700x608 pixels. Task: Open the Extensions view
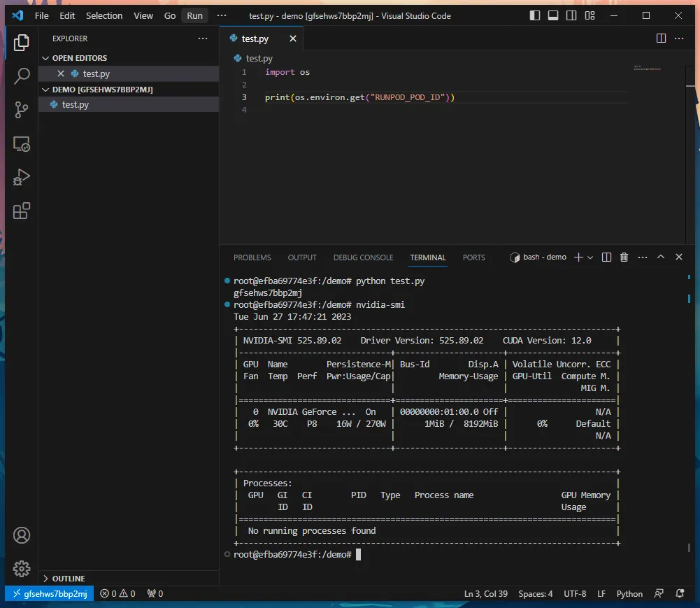[22, 211]
